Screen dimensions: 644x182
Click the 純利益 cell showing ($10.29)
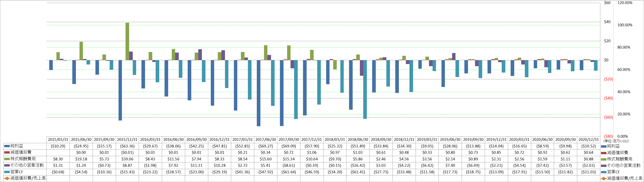pyautogui.click(x=58, y=146)
